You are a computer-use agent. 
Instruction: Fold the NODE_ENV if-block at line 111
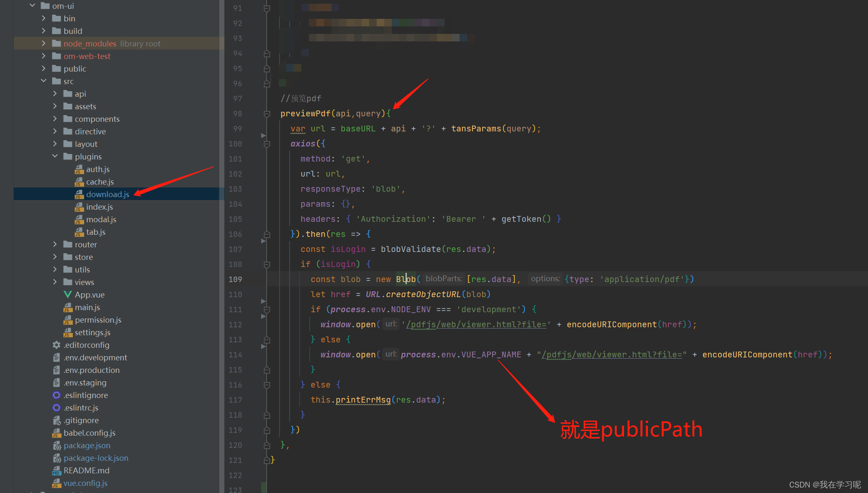pos(267,309)
